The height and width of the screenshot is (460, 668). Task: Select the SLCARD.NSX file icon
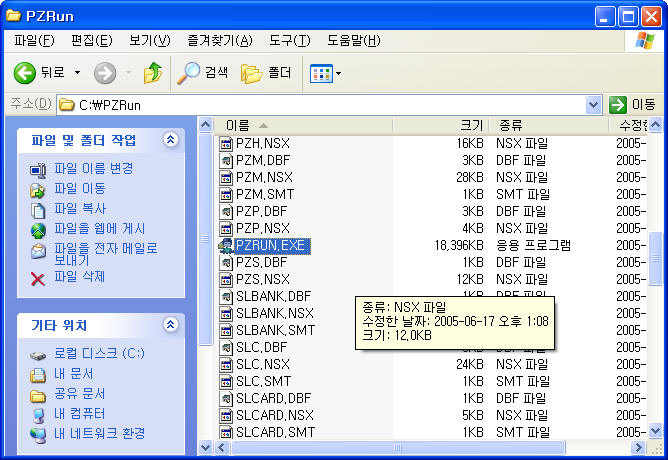pos(226,416)
